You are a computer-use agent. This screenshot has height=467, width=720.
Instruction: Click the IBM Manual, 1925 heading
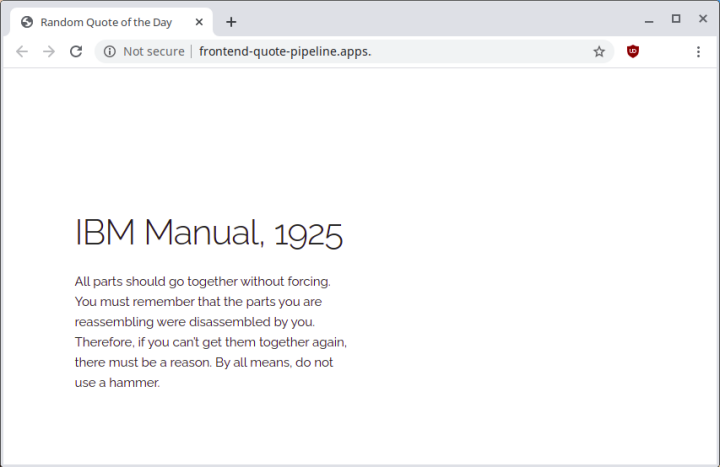208,233
